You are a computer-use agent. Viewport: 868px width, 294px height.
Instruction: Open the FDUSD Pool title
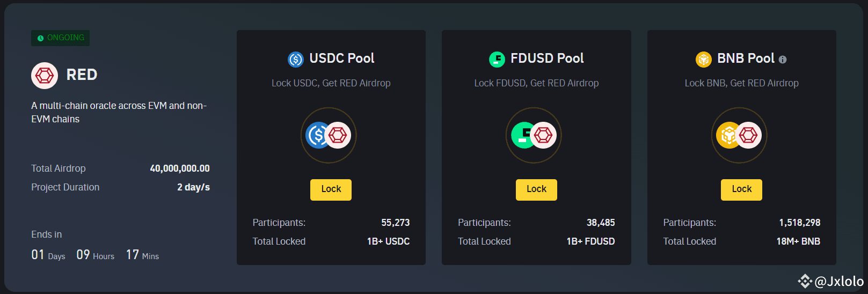[x=547, y=58]
